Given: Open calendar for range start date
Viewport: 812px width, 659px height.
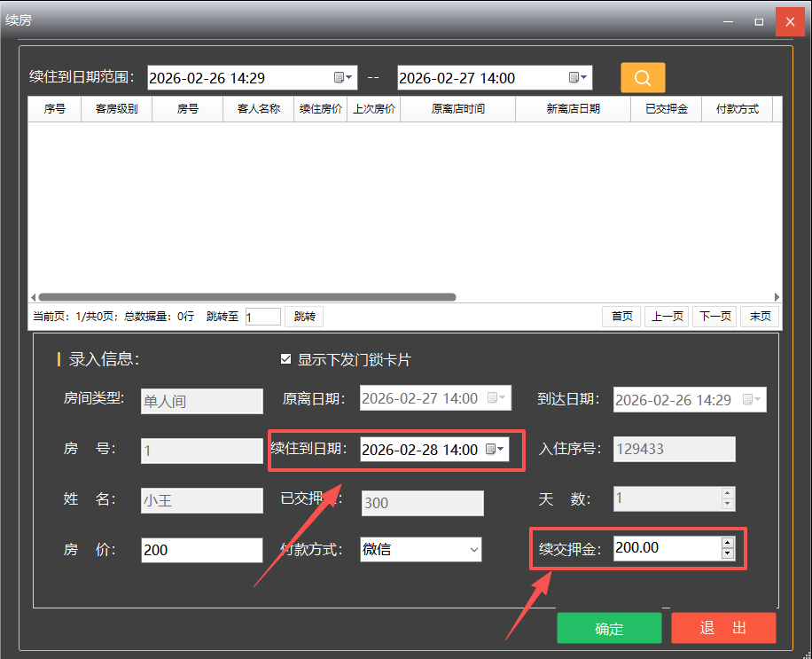Looking at the screenshot, I should click(343, 78).
